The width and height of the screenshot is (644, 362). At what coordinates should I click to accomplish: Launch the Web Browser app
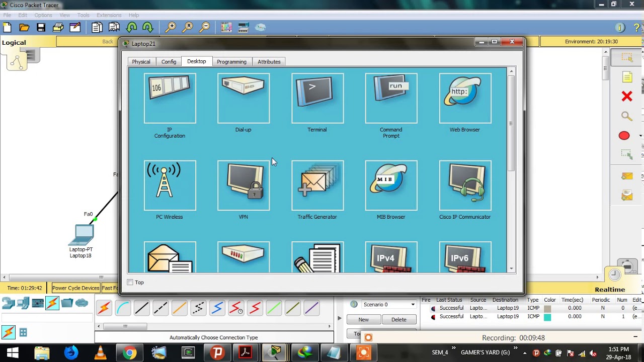[x=465, y=98]
